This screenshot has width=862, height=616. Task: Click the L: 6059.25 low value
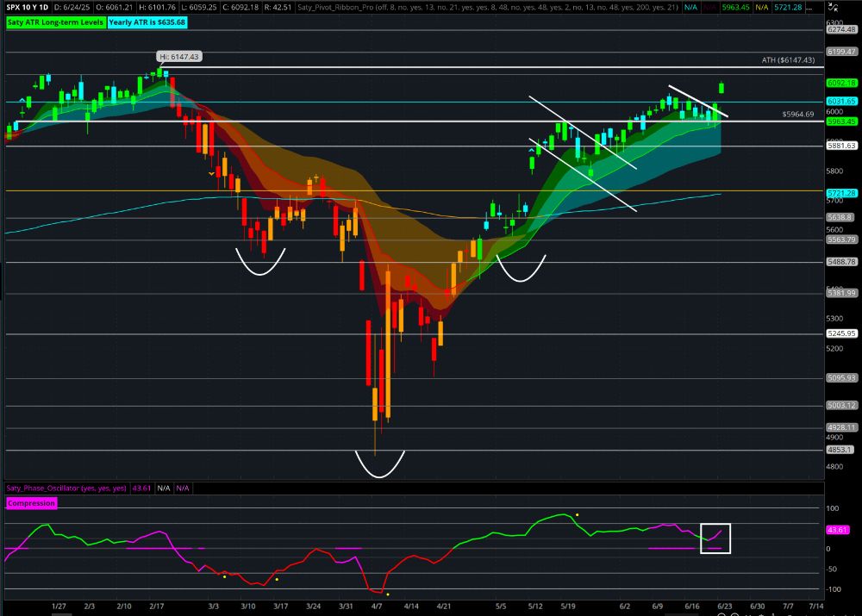coord(199,7)
